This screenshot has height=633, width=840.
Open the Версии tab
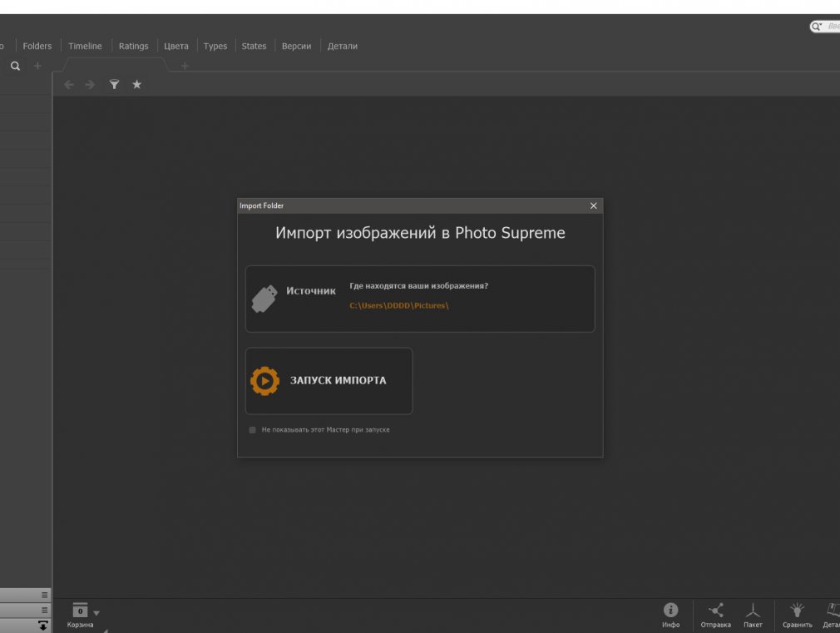coord(297,46)
